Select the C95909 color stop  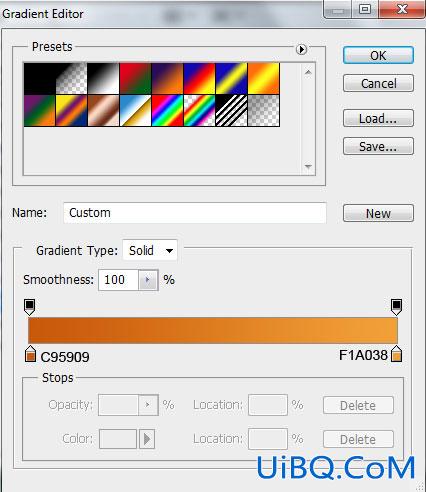click(x=30, y=354)
